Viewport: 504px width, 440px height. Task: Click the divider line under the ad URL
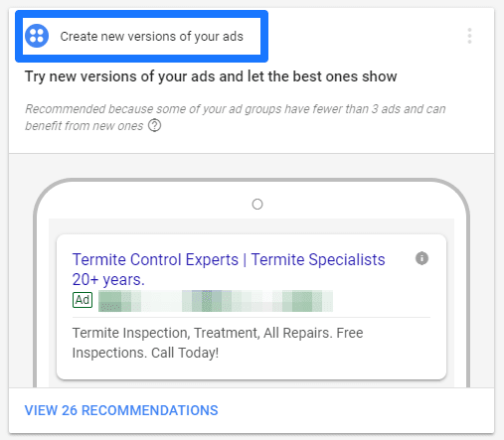(252, 317)
